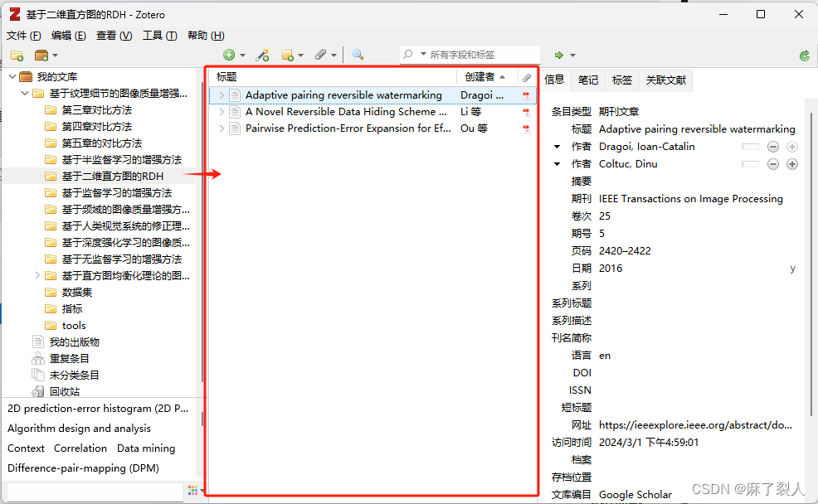Toggle name field mode for Dragoi author
The height and width of the screenshot is (504, 818).
click(750, 147)
